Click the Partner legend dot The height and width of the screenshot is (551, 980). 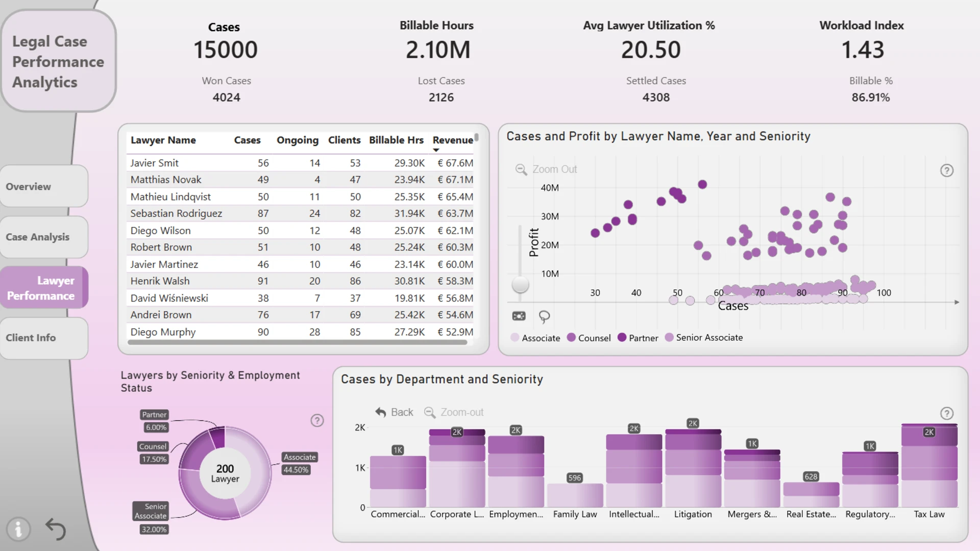coord(622,337)
